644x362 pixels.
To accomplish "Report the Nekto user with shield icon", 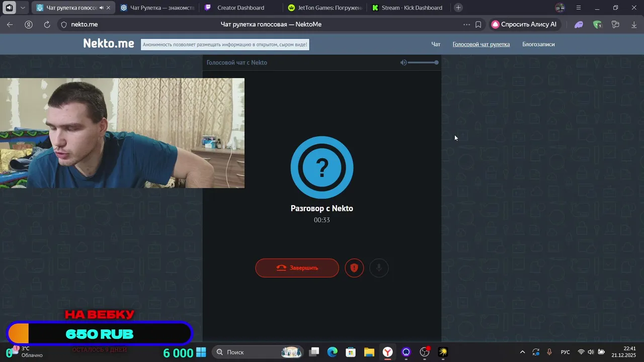I will click(x=354, y=268).
